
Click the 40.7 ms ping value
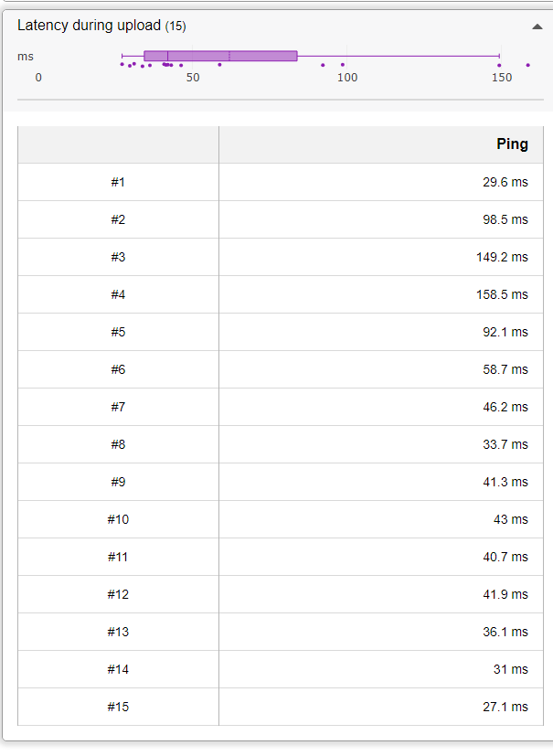coord(505,557)
